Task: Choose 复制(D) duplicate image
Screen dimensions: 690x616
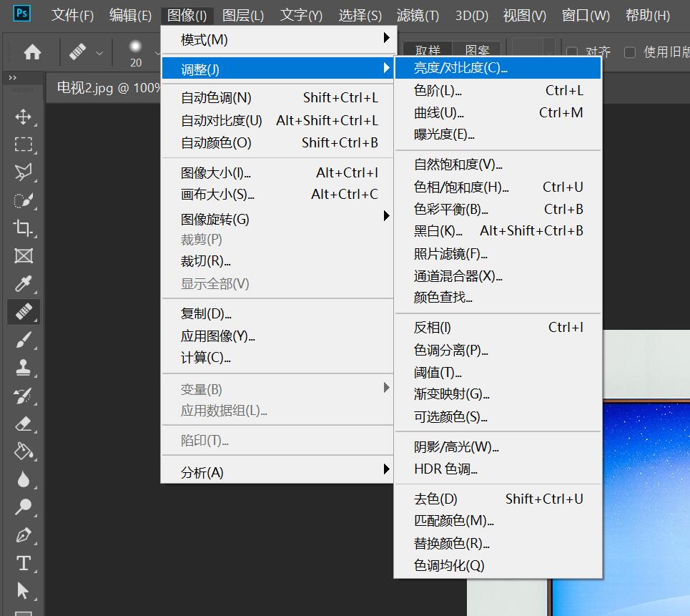Action: 277,313
